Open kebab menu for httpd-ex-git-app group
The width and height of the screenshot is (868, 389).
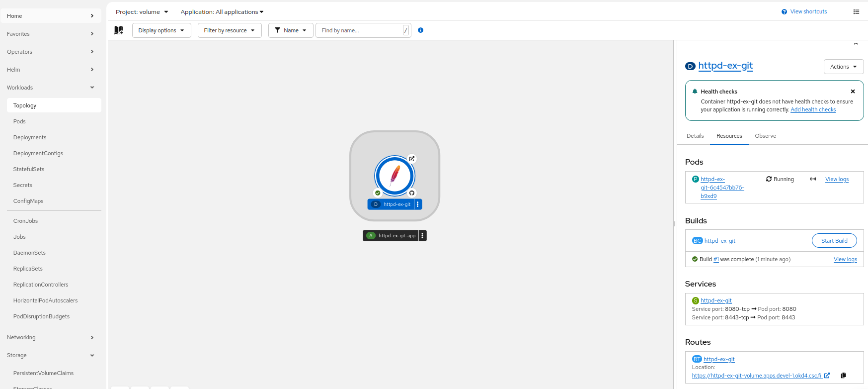click(x=422, y=236)
